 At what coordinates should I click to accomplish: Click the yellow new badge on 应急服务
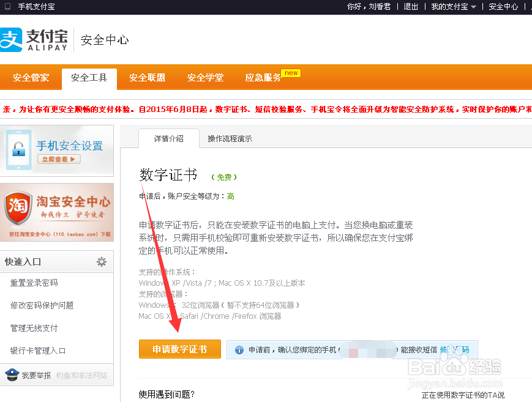(291, 73)
